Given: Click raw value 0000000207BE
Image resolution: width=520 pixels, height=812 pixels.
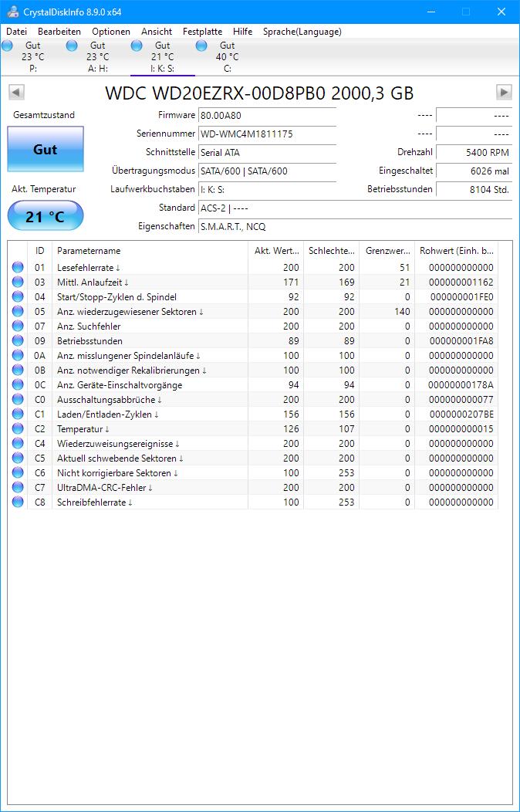Looking at the screenshot, I should (461, 414).
